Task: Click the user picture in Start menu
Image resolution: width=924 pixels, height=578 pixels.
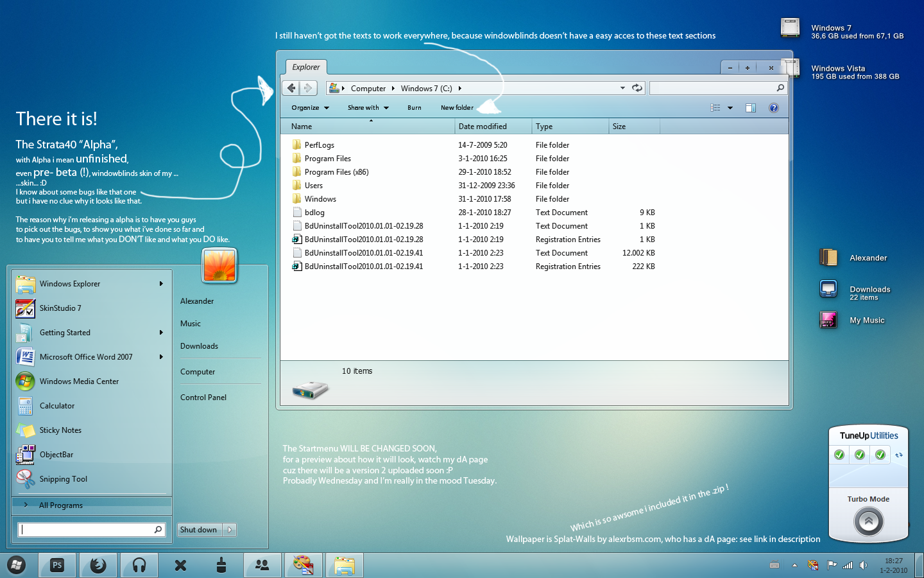Action: click(x=219, y=265)
